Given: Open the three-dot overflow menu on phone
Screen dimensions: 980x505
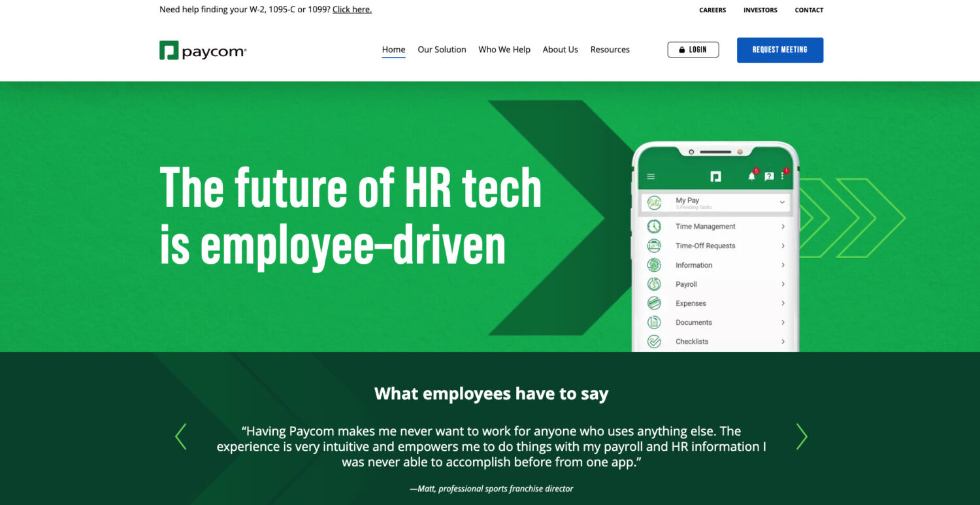Looking at the screenshot, I should coord(782,176).
